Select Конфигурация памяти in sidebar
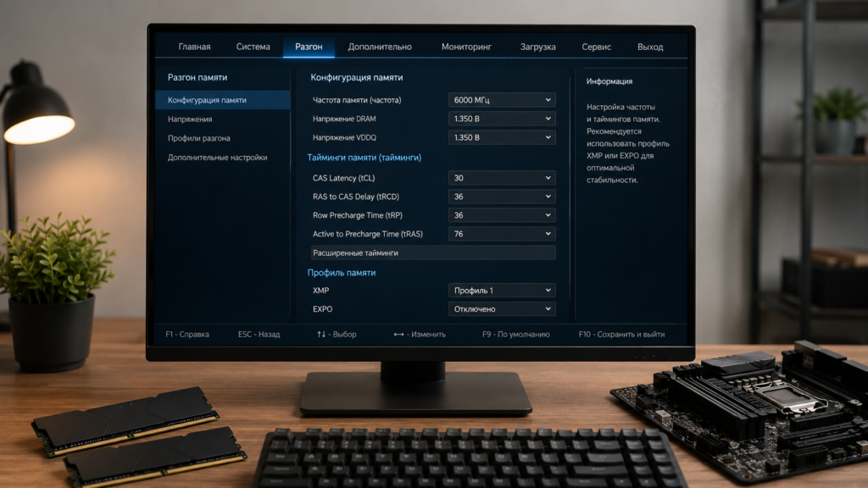Viewport: 868px width, 488px height. pyautogui.click(x=223, y=100)
